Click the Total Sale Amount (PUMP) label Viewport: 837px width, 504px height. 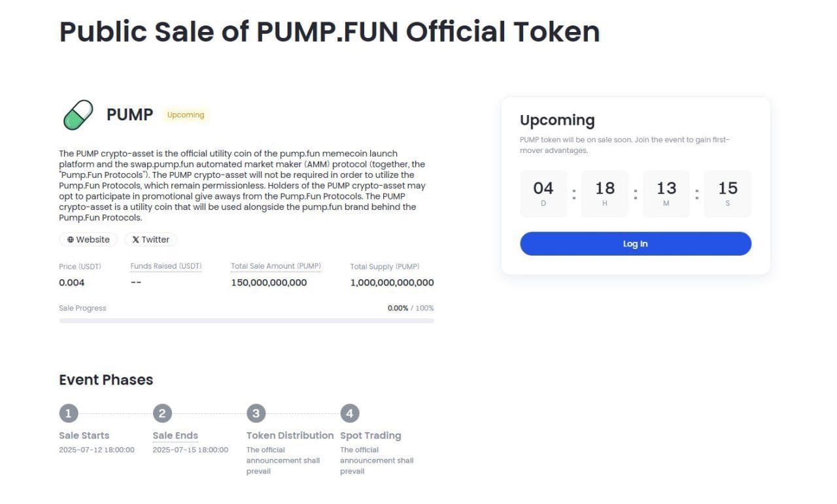click(x=275, y=266)
